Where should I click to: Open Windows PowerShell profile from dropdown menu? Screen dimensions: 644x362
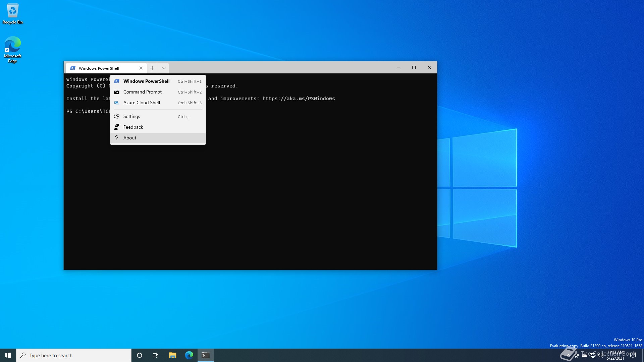click(x=158, y=81)
